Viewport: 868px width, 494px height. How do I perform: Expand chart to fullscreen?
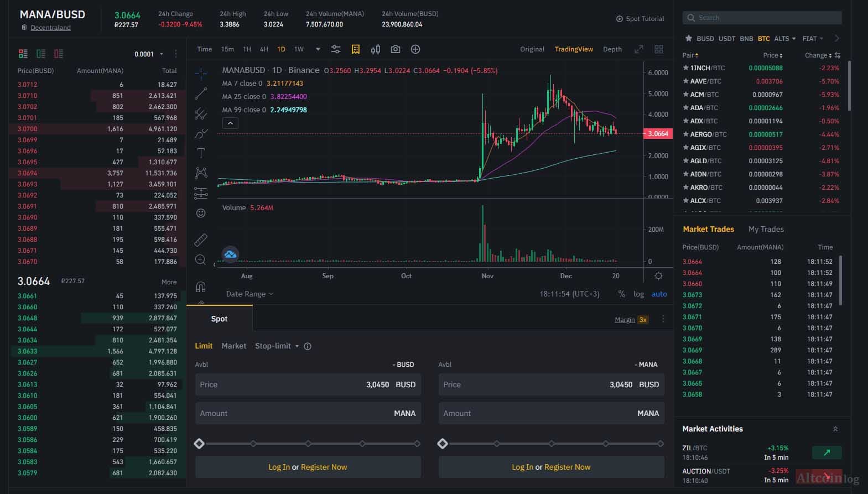639,49
